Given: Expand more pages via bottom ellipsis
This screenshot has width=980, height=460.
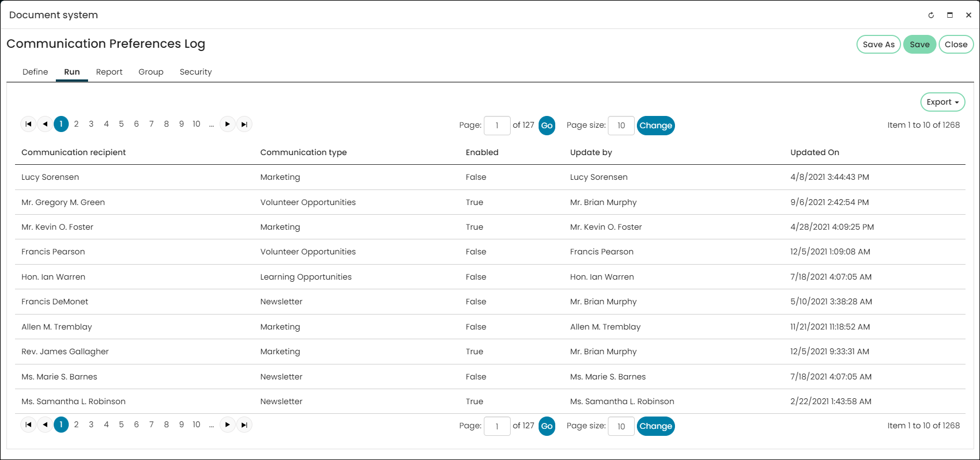Looking at the screenshot, I should tap(212, 425).
